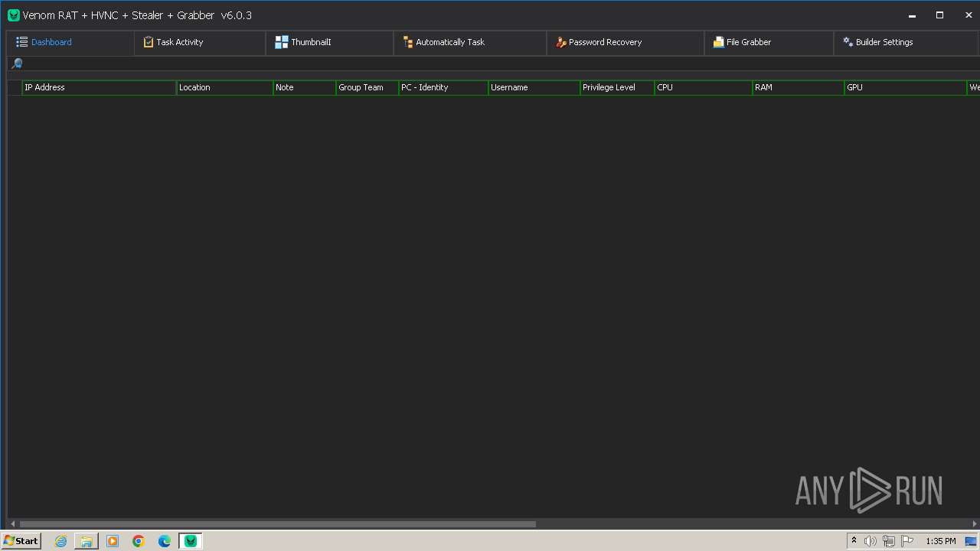Launch Microsoft Edge from taskbar
This screenshot has height=551, width=980.
pos(165,541)
